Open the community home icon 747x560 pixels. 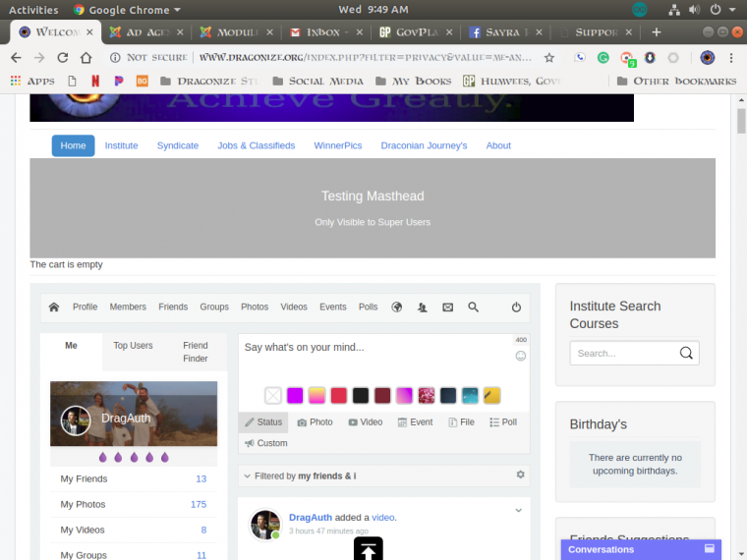click(54, 308)
